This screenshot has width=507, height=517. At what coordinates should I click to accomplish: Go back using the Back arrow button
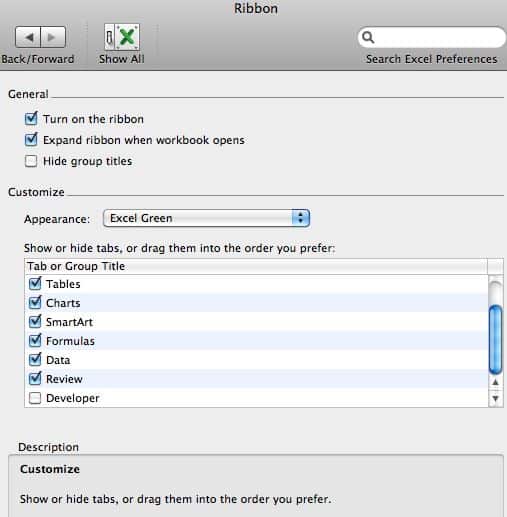pyautogui.click(x=28, y=37)
